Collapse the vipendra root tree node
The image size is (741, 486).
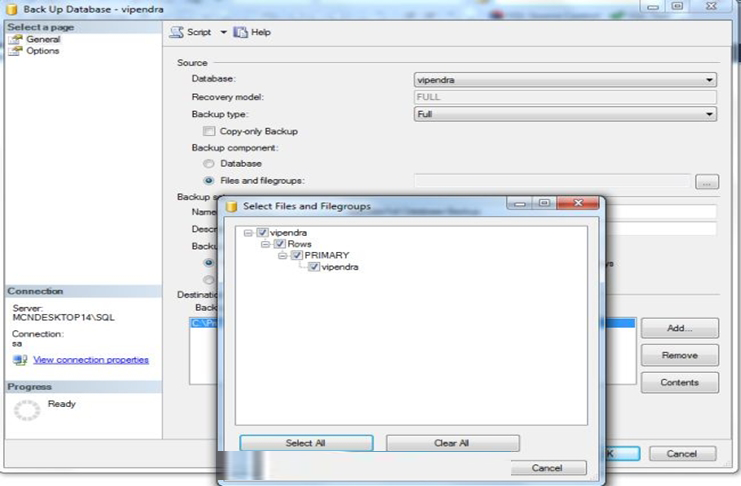tap(248, 233)
